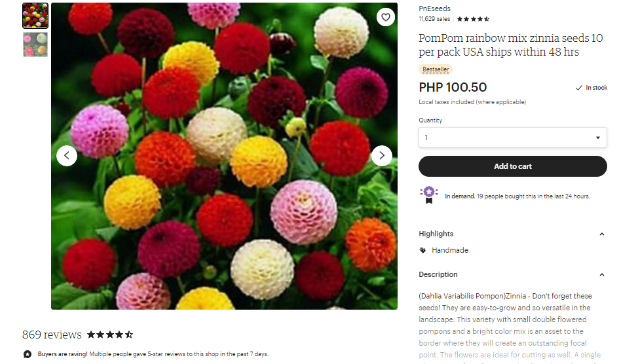Click the in-demand badge icon
Image resolution: width=638 pixels, height=364 pixels.
tap(429, 194)
